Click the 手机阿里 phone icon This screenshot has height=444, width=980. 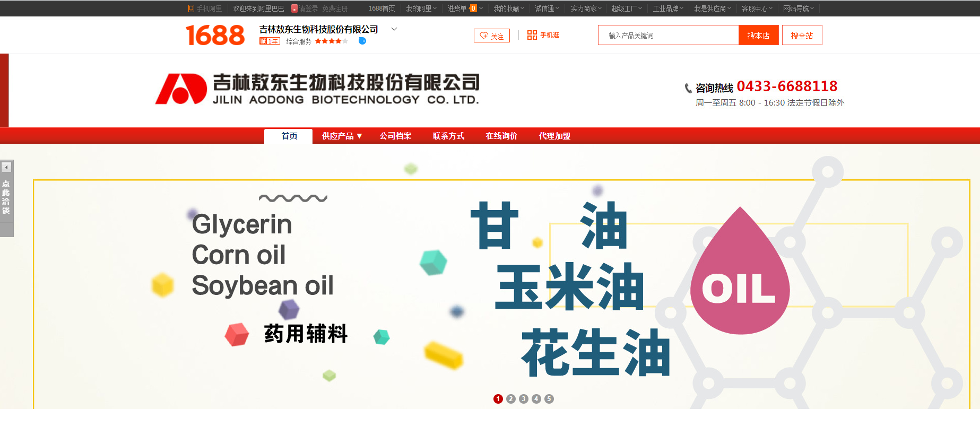coord(191,8)
